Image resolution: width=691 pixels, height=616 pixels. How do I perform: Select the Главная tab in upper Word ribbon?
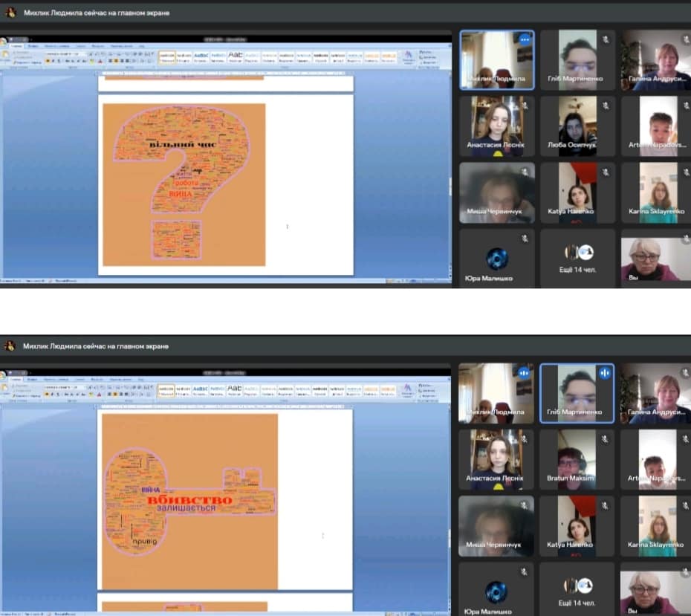click(x=17, y=45)
